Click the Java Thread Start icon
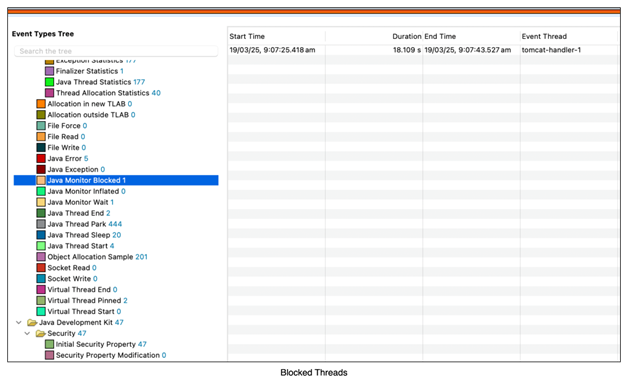The height and width of the screenshot is (391, 628). (41, 246)
